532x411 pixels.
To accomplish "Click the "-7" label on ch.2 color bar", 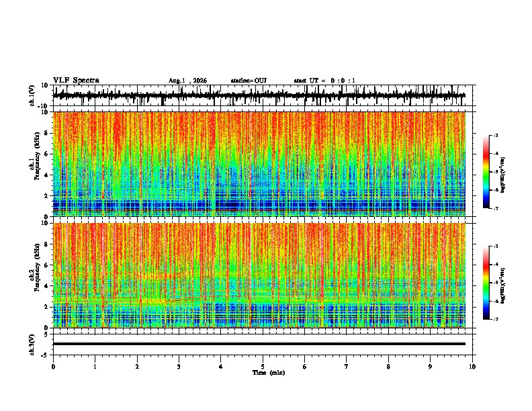I will point(496,319).
